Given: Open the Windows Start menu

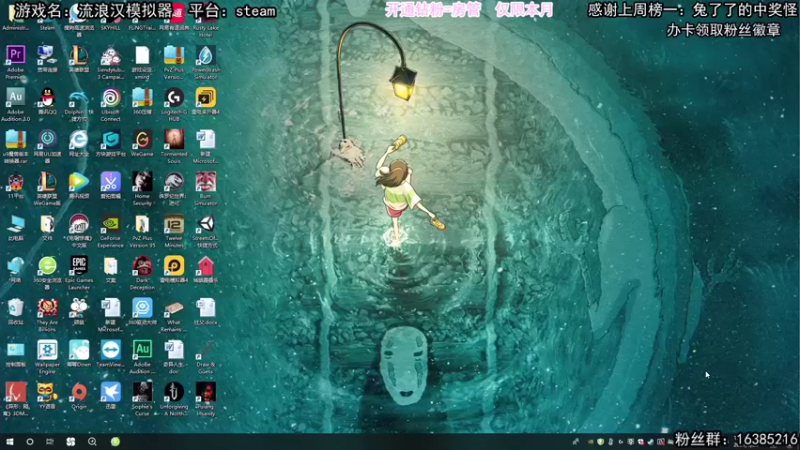Looking at the screenshot, I should 9,442.
